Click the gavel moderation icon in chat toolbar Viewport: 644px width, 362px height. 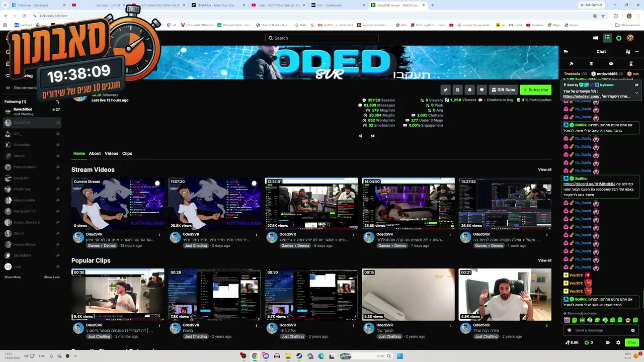pyautogui.click(x=571, y=64)
